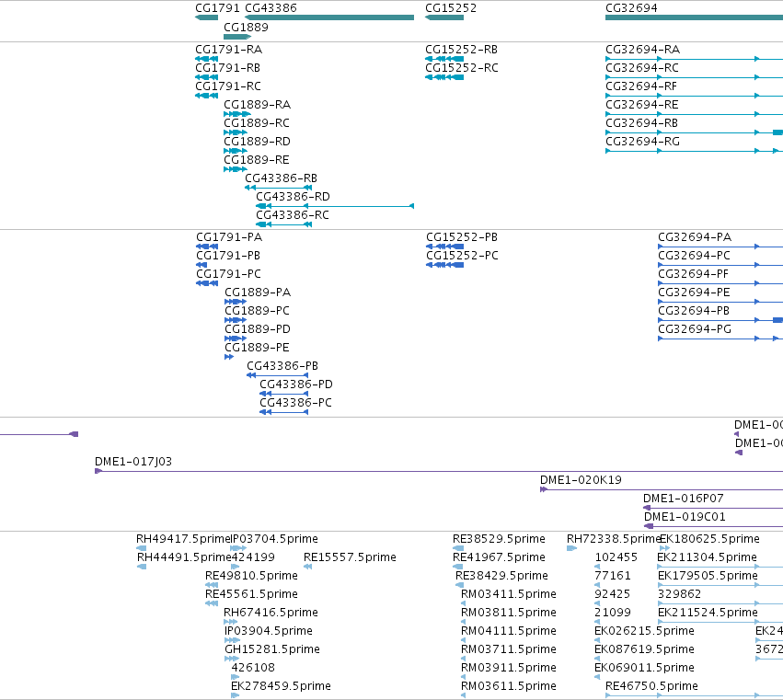Open EST EK278459.5prime
This screenshot has height=700, width=783.
click(281, 686)
